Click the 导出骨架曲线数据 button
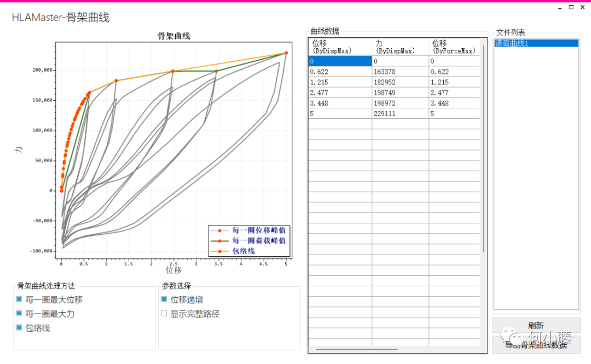 pyautogui.click(x=536, y=345)
